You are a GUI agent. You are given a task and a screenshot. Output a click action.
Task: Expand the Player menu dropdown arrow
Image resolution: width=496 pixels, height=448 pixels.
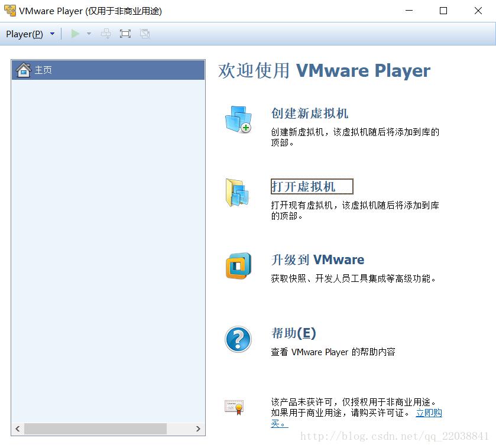tap(52, 34)
